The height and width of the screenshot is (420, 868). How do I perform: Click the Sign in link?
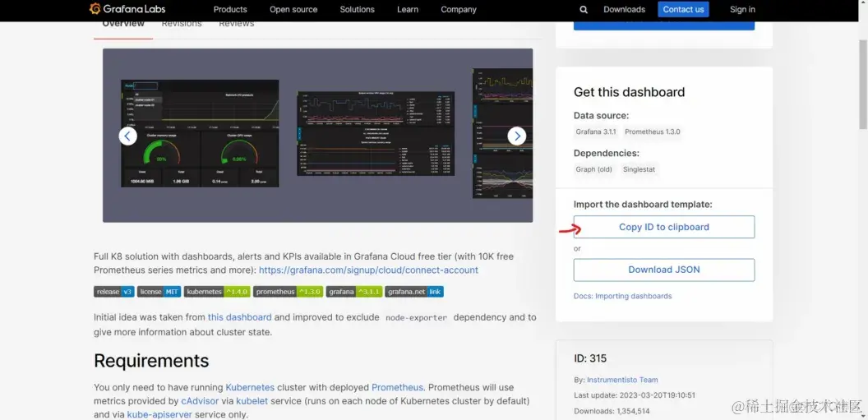click(742, 9)
